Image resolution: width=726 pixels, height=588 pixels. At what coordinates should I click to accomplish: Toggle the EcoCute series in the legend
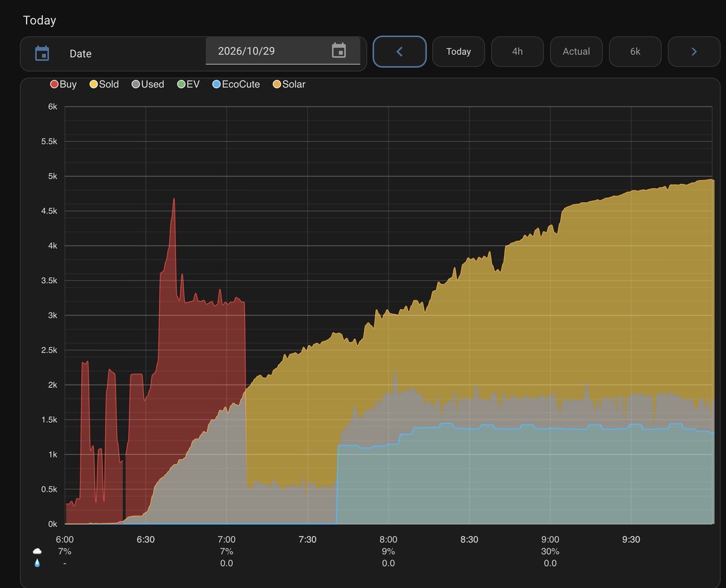(236, 85)
